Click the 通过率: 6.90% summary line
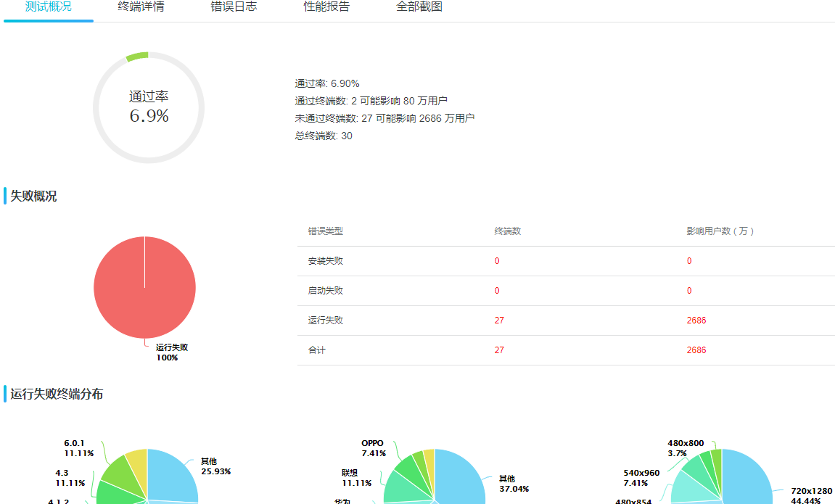This screenshot has height=504, width=835. click(327, 83)
